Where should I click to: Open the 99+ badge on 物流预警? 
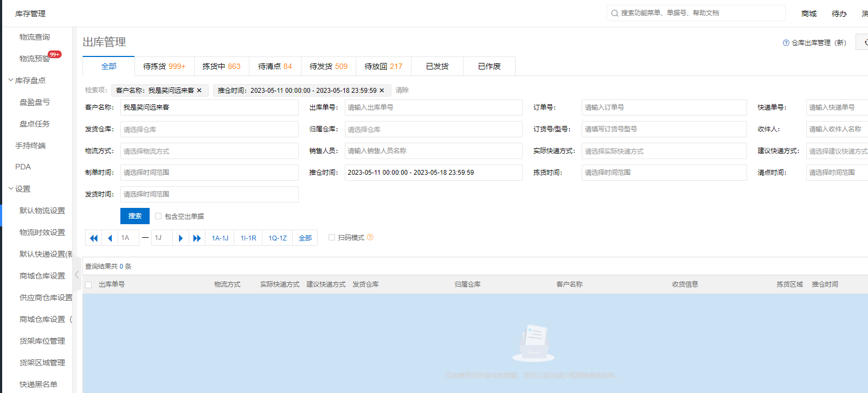coord(55,54)
